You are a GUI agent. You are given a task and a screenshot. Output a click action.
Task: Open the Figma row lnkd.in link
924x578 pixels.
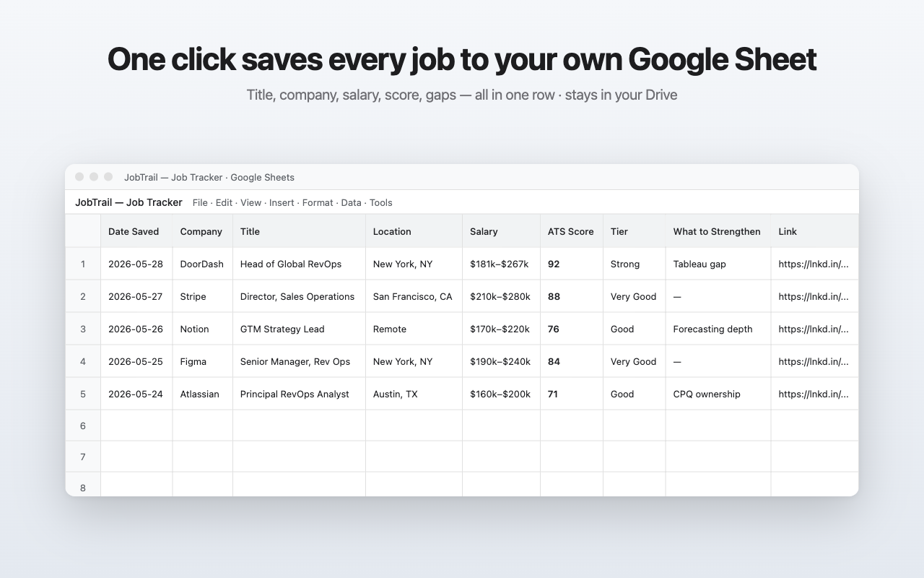814,361
